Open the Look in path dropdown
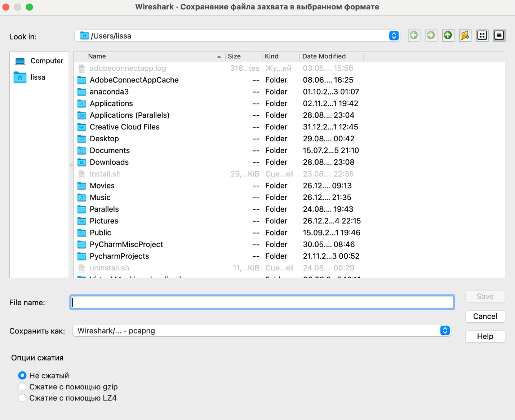 point(394,36)
